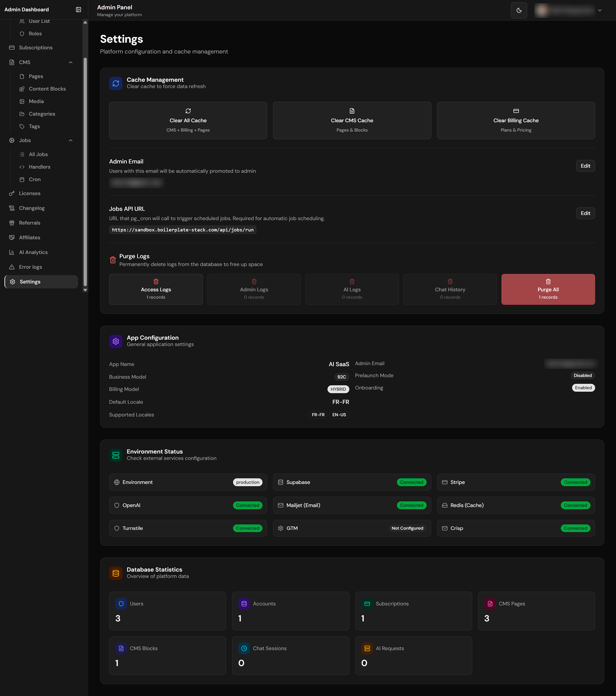Click the Prelaunch Mode Disabled badge
The image size is (616, 696).
[583, 375]
